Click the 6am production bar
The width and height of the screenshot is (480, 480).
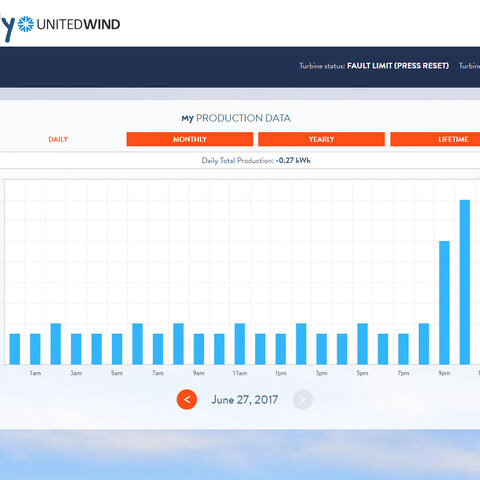[137, 344]
